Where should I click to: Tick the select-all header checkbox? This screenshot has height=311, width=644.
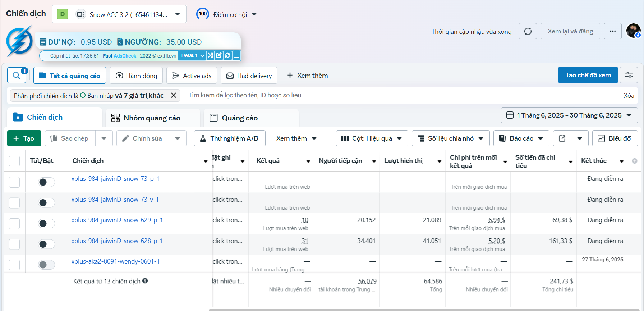click(x=14, y=161)
